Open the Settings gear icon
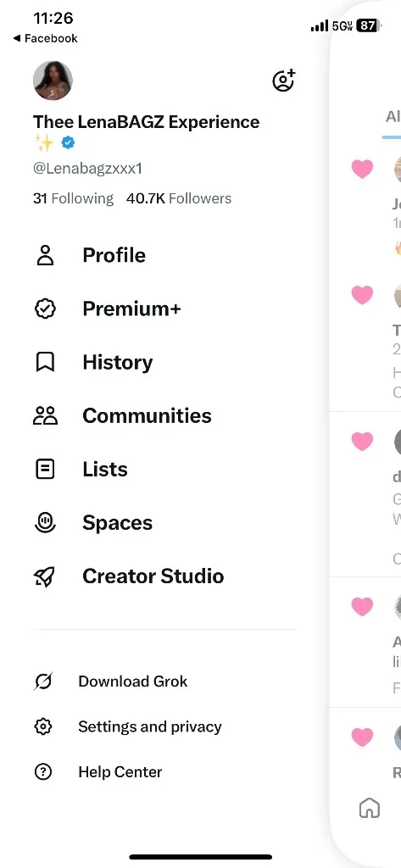Image resolution: width=401 pixels, height=868 pixels. click(43, 726)
